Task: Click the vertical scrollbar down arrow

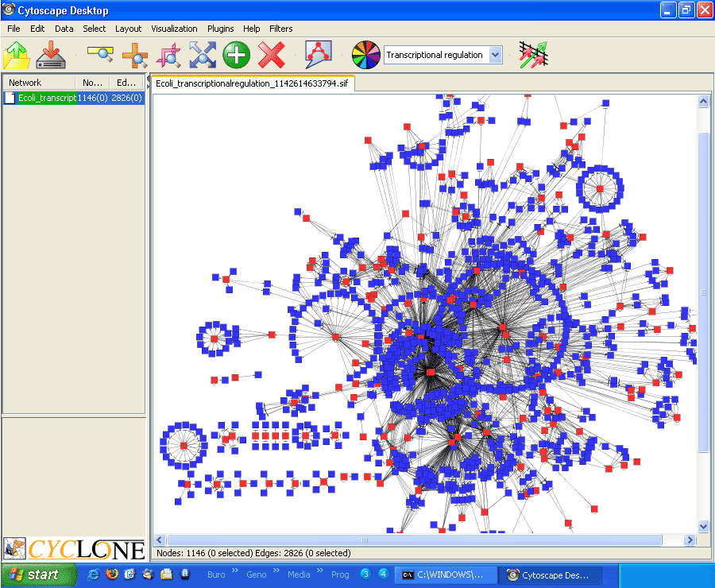Action: [x=703, y=526]
